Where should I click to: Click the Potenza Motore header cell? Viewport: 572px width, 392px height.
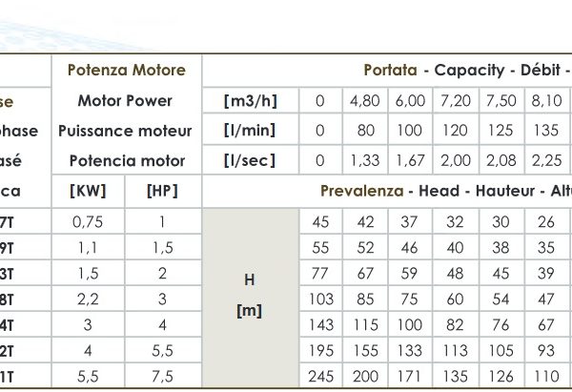pyautogui.click(x=125, y=70)
